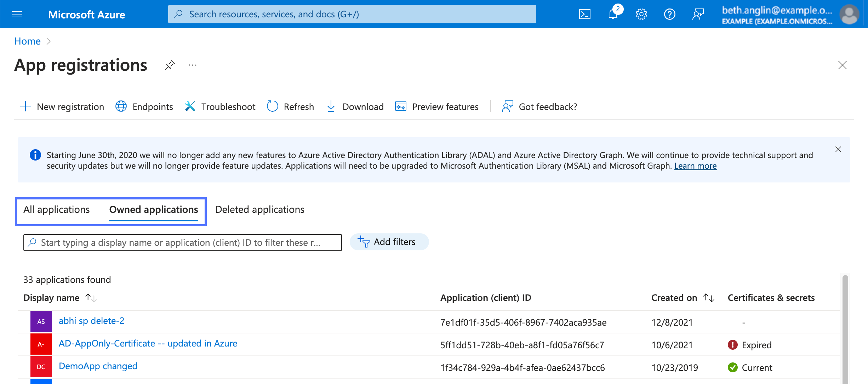Viewport: 868px width, 384px height.
Task: Download the applications list
Action: (x=355, y=106)
